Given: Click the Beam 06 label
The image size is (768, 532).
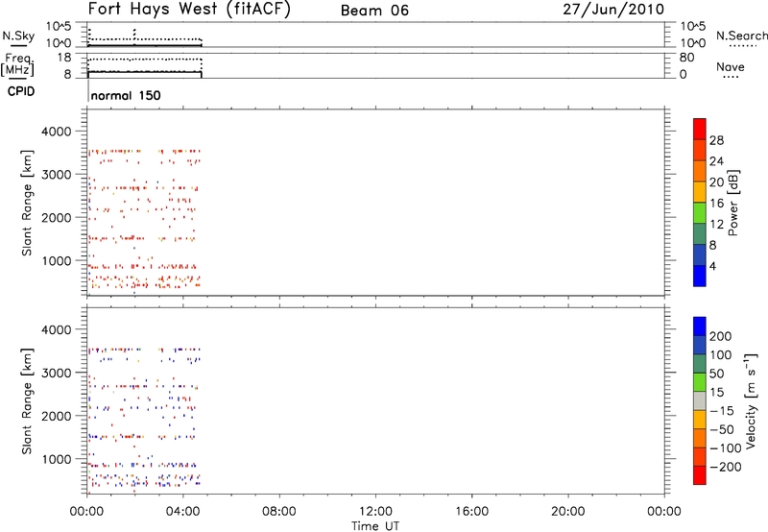Looking at the screenshot, I should click(x=374, y=11).
